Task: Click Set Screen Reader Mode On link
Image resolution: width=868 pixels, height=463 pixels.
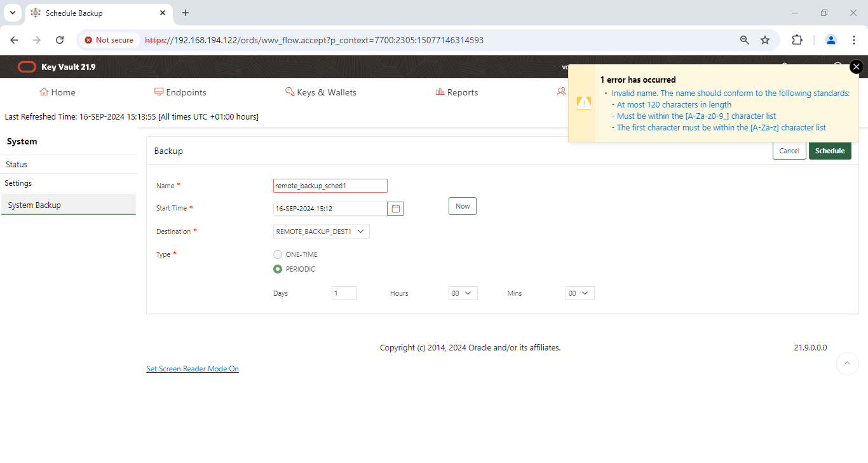Action: (193, 369)
